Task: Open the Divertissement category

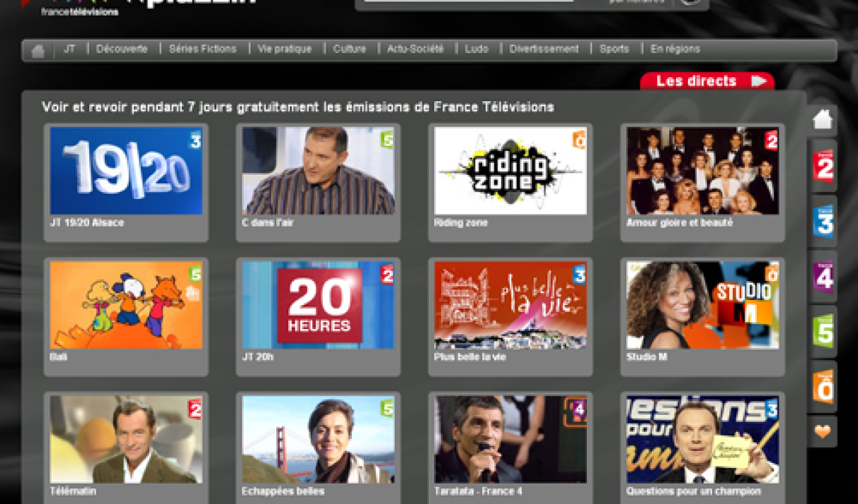Action: click(x=544, y=50)
